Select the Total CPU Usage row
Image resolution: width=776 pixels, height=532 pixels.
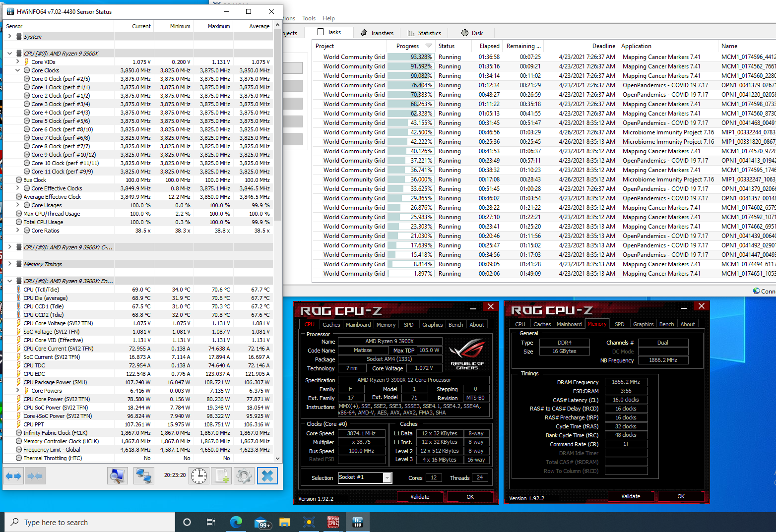pyautogui.click(x=138, y=222)
